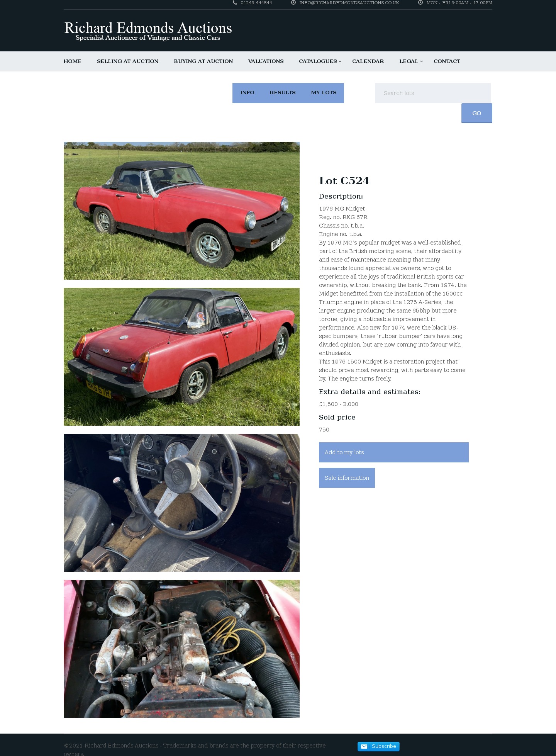
Task: Click the email clock icon beside info address
Action: (x=293, y=3)
